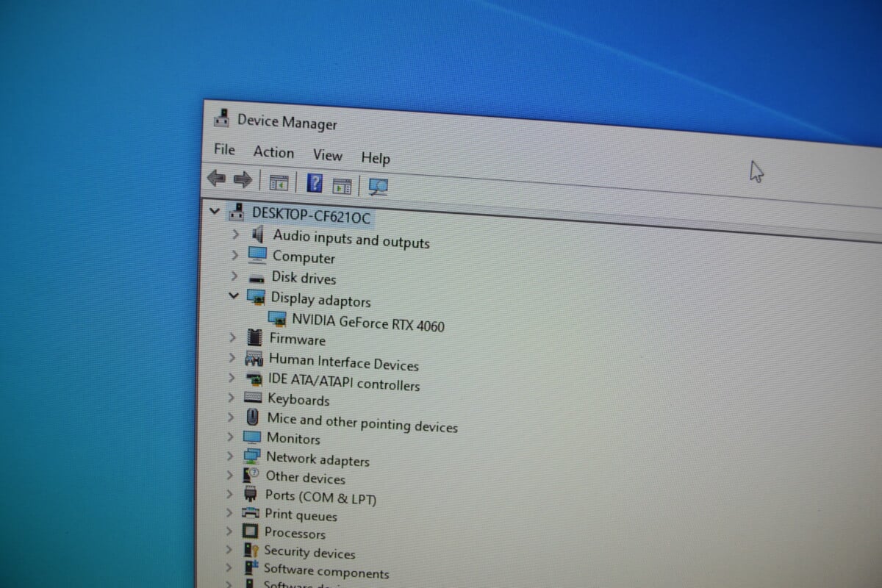Select the 'IDE ATA/ATAPI controllers' label
This screenshot has height=588, width=882.
coord(344,382)
